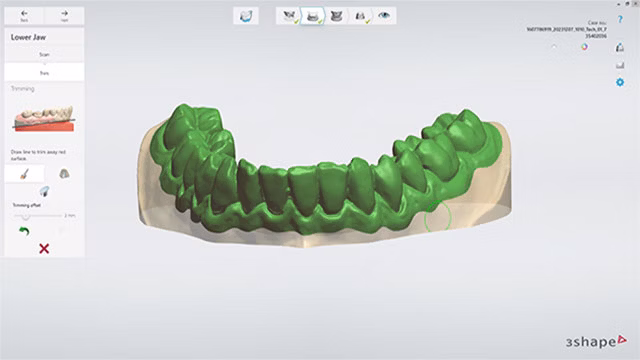Adjust the Trimming offset slider handle

tap(25, 216)
